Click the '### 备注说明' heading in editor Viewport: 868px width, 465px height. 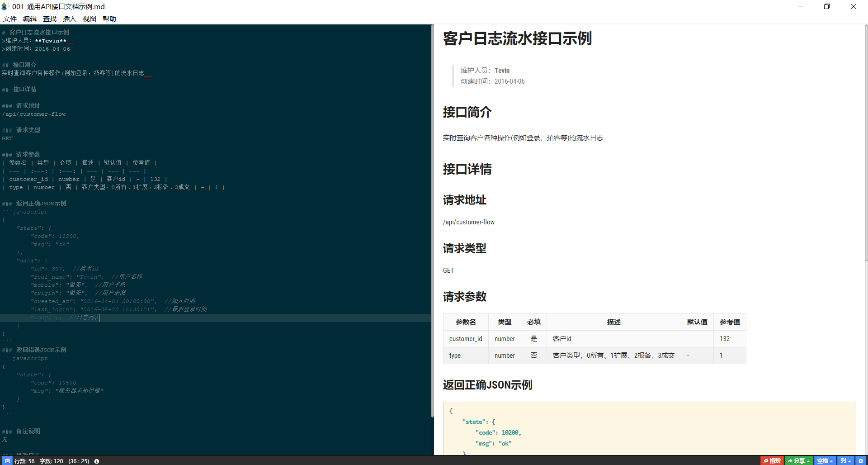point(21,432)
